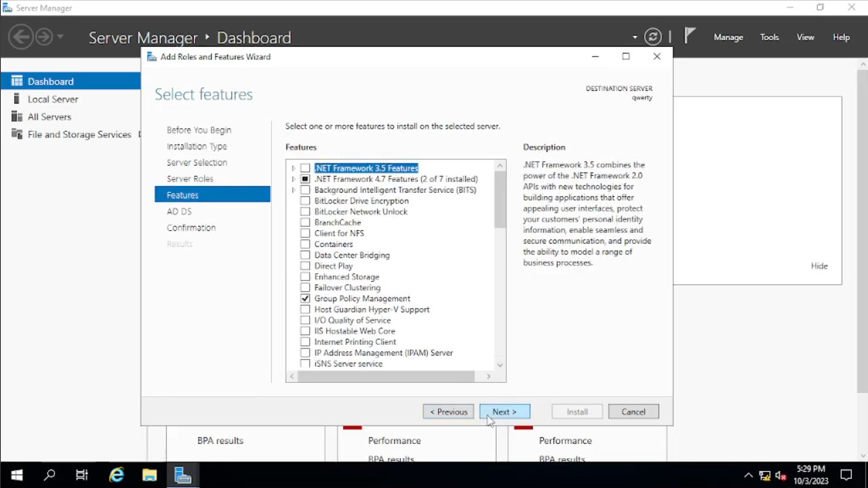Open Internet Explorer from the taskbar
This screenshot has height=488, width=868.
pyautogui.click(x=117, y=475)
